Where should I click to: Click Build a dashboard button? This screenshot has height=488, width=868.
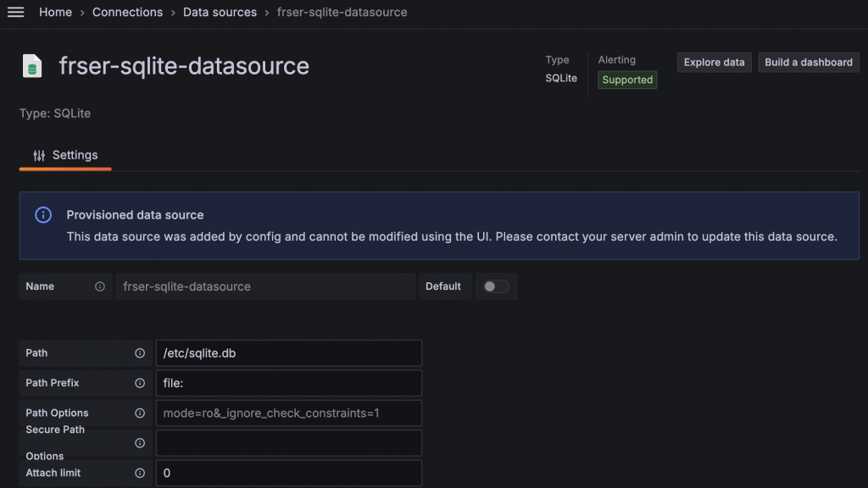click(809, 62)
